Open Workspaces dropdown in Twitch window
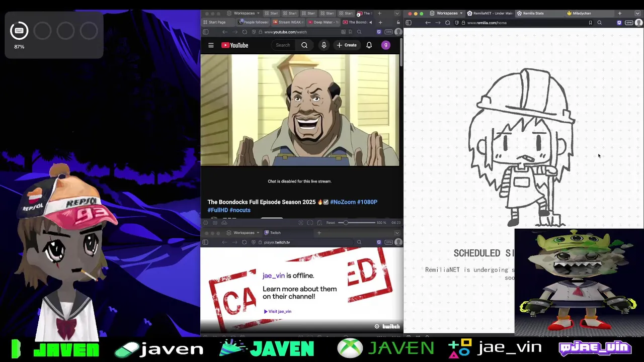This screenshot has height=362, width=644. tap(244, 233)
